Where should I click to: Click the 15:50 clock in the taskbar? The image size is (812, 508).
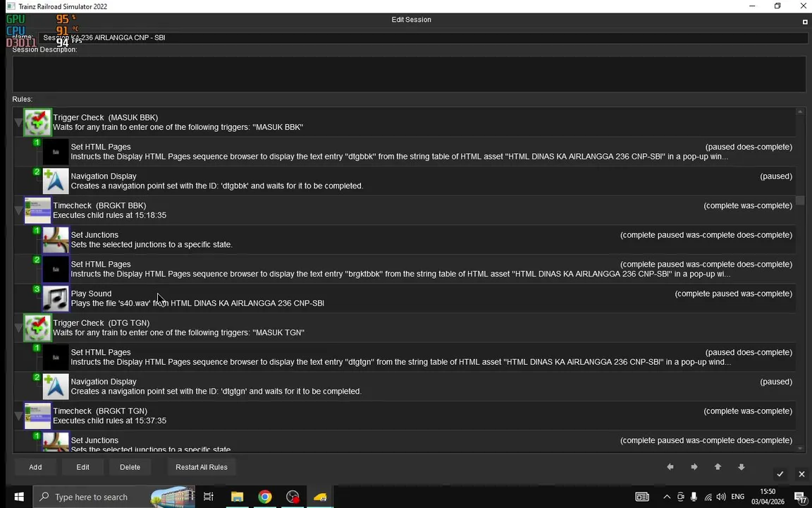point(768,491)
